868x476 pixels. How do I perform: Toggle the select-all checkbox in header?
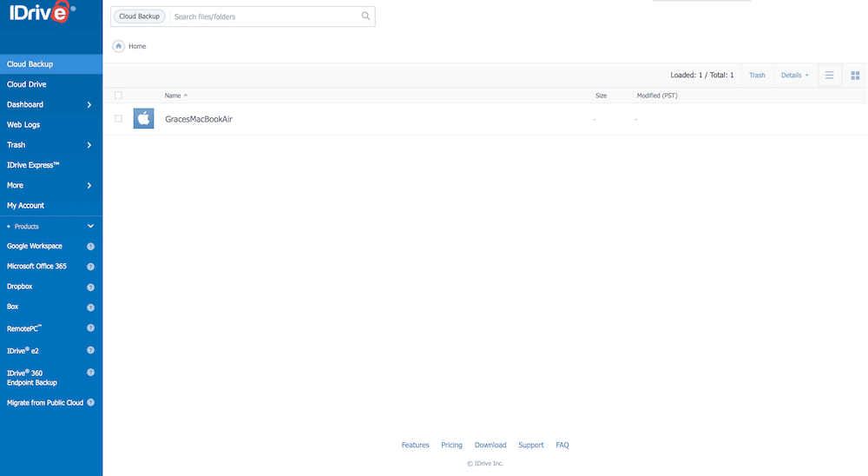click(x=118, y=96)
